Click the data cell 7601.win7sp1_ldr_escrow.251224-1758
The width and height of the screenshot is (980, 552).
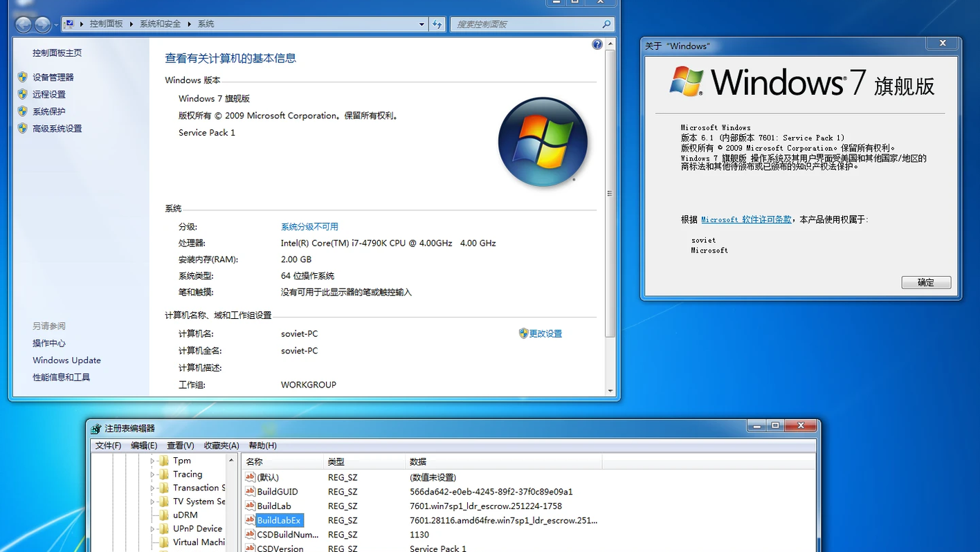(486, 506)
